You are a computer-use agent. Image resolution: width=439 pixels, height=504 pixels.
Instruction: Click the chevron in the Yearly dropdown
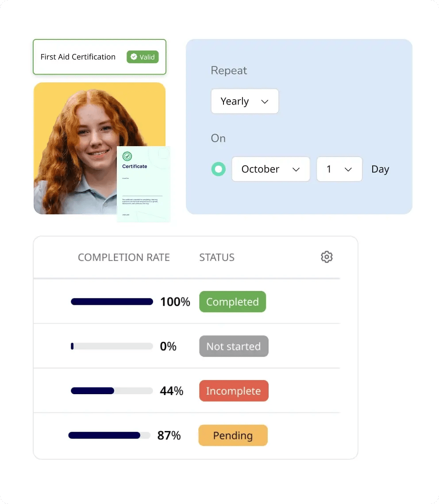(265, 101)
